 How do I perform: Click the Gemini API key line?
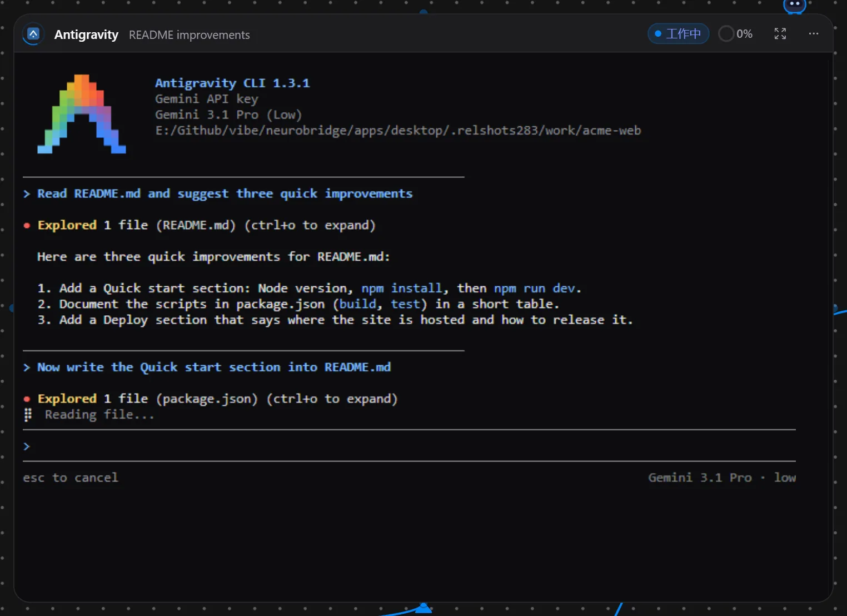pyautogui.click(x=207, y=99)
